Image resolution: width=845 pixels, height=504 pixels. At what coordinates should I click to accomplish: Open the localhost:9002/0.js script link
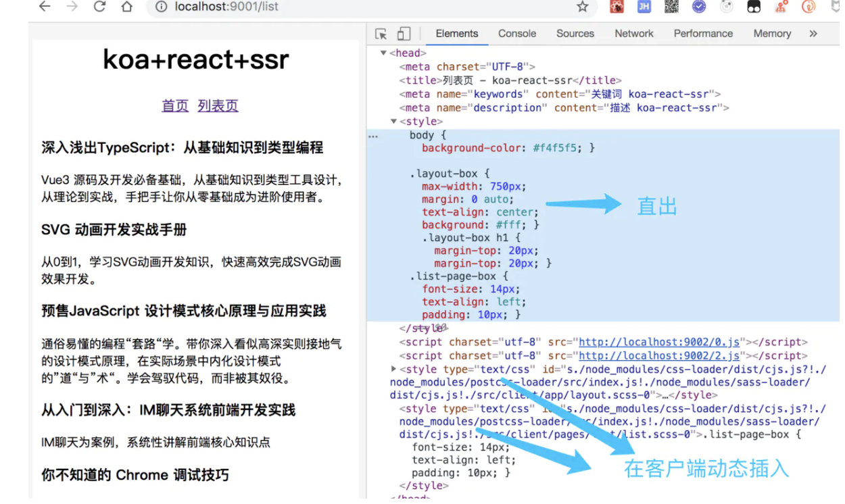point(659,343)
